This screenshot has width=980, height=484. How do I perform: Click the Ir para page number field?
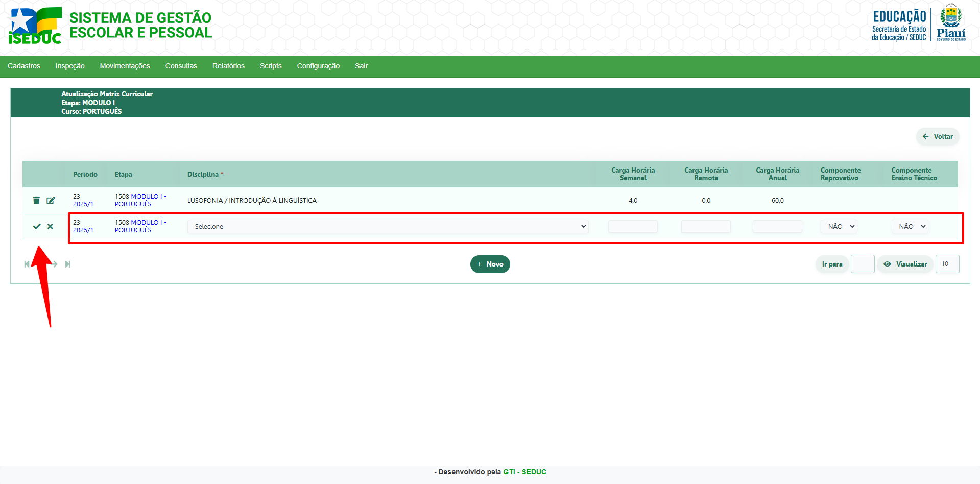click(x=863, y=264)
